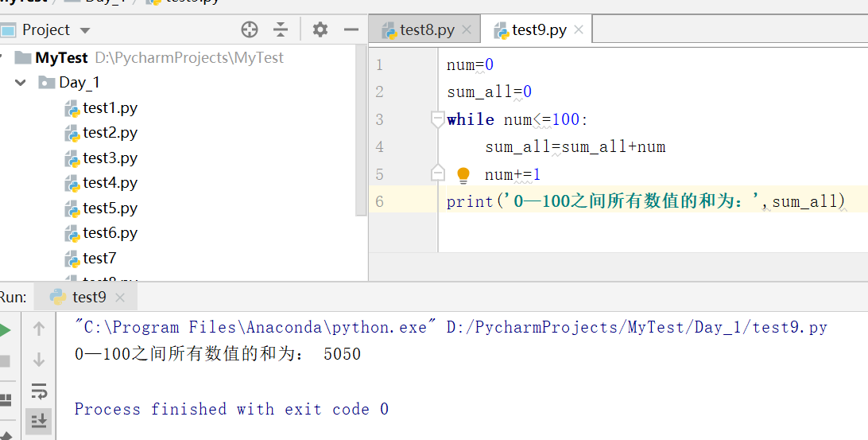This screenshot has width=868, height=440.
Task: Collapse the while loop fold marker on line 3
Action: pos(437,119)
